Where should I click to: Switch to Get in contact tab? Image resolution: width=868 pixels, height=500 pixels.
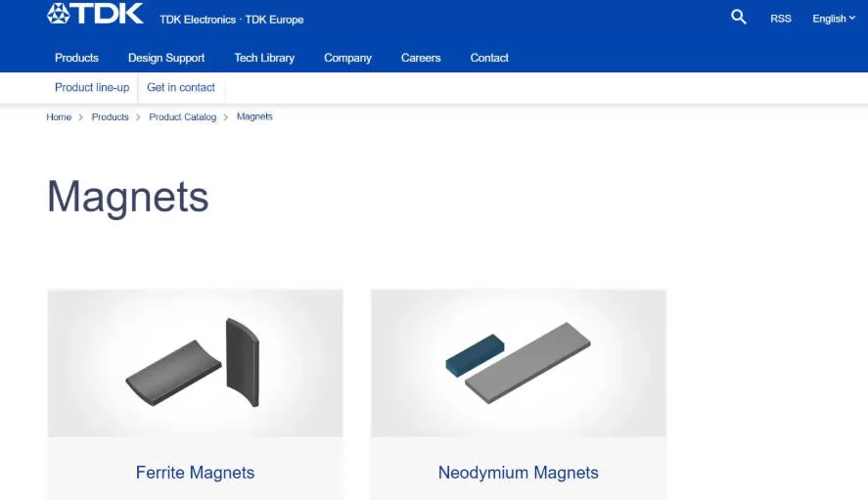[x=181, y=87]
